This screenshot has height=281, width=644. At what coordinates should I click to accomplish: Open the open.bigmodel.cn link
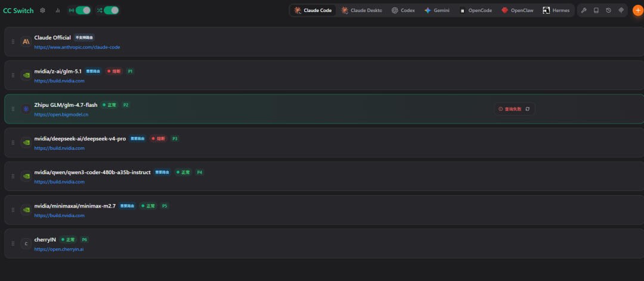pyautogui.click(x=61, y=115)
